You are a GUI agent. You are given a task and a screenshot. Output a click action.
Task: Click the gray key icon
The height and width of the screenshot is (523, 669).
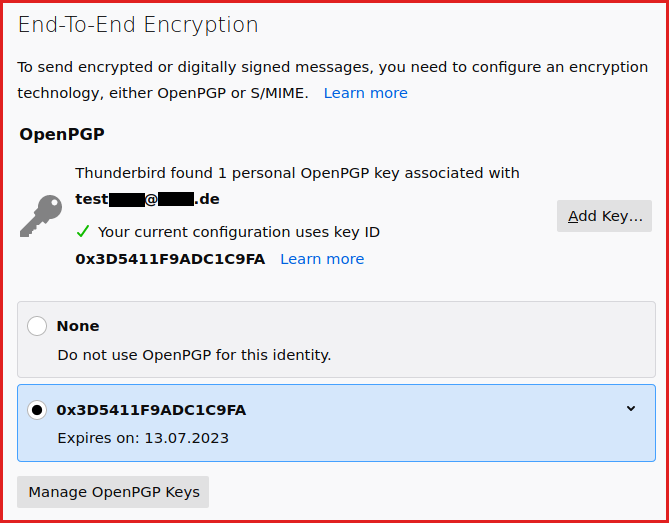41,216
